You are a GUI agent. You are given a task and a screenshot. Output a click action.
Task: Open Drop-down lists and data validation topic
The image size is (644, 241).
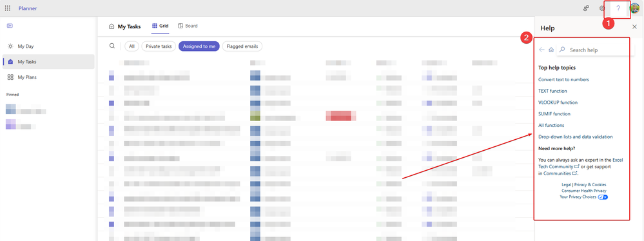point(576,137)
